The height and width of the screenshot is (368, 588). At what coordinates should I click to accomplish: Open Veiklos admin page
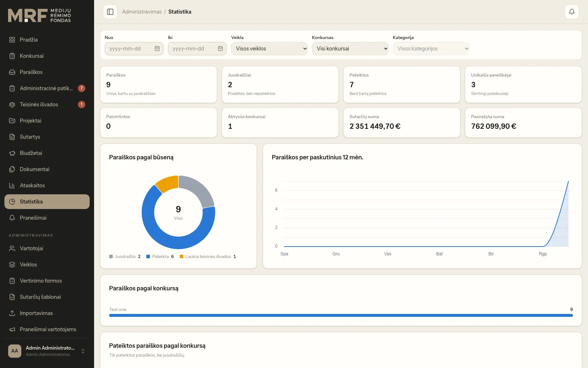click(47, 265)
